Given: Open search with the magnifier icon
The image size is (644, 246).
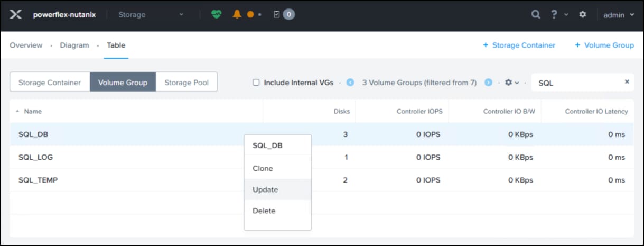Looking at the screenshot, I should [x=536, y=15].
